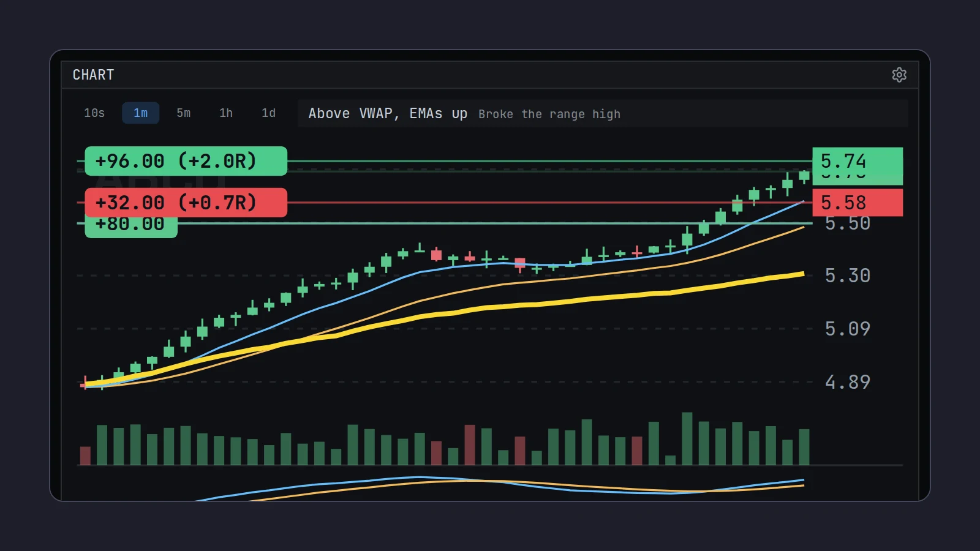The height and width of the screenshot is (551, 980).
Task: Click the 5.50 price axis label
Action: tap(848, 224)
